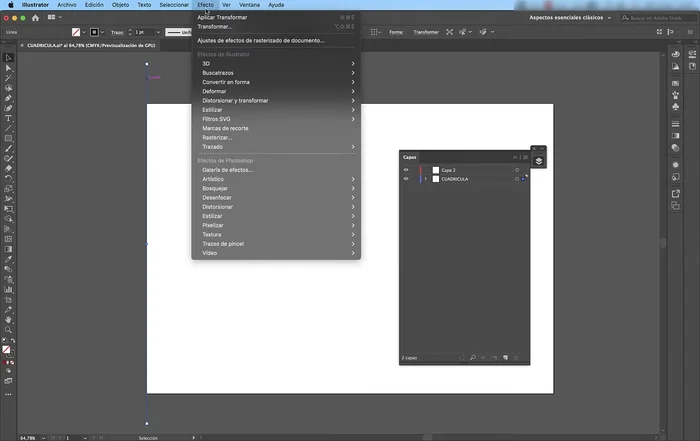700x441 pixels.
Task: Open the workspace layout switcher dropdown
Action: [x=55, y=17]
